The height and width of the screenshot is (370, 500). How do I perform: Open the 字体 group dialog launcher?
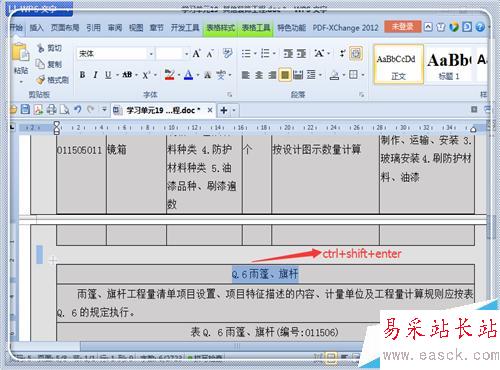[230, 95]
